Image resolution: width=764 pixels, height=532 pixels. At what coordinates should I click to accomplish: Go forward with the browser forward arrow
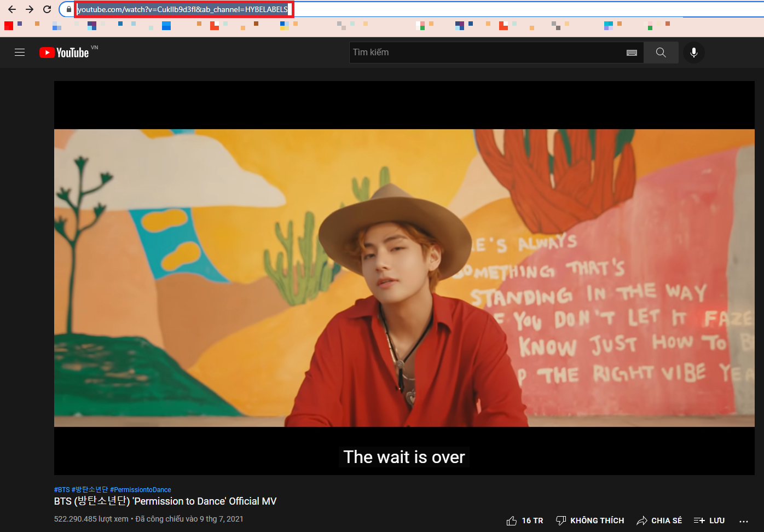click(30, 9)
